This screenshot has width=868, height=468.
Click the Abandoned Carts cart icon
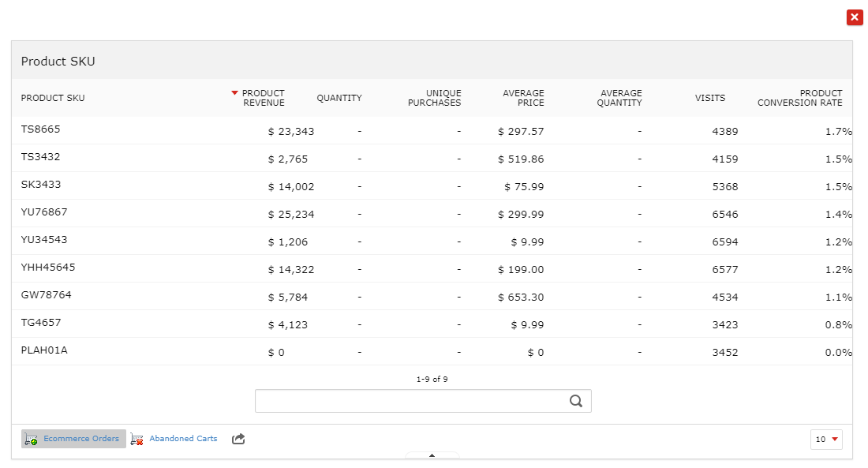tap(137, 440)
